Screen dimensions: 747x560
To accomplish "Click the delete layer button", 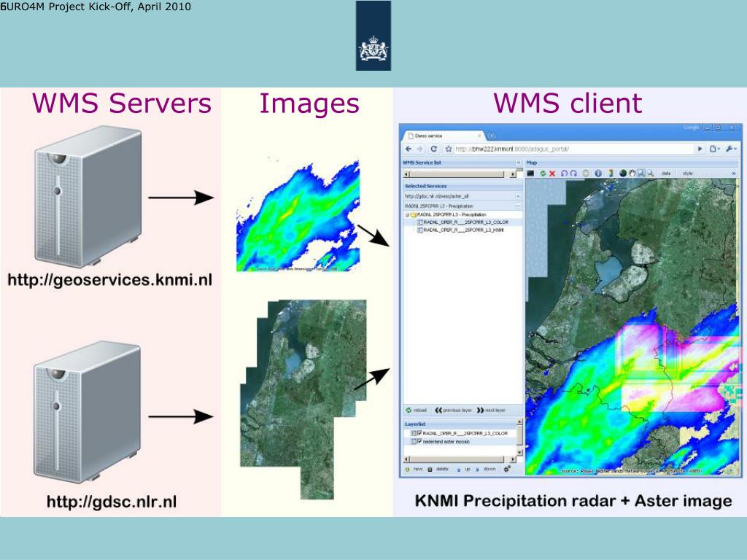I will coord(438,469).
